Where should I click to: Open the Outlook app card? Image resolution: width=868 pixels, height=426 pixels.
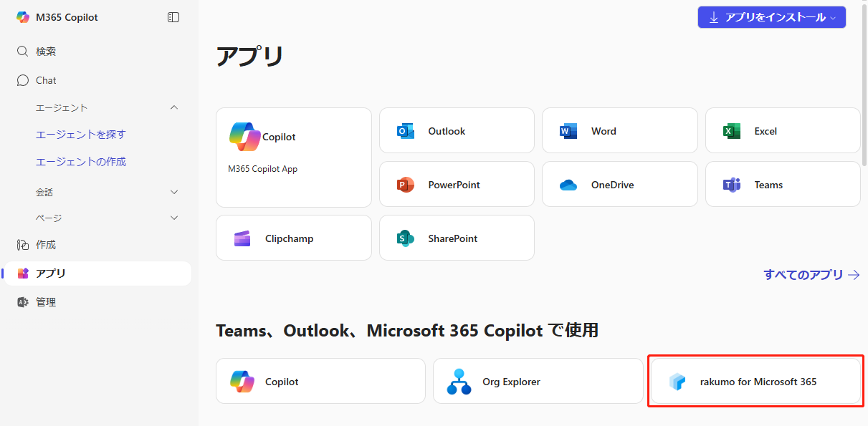457,130
